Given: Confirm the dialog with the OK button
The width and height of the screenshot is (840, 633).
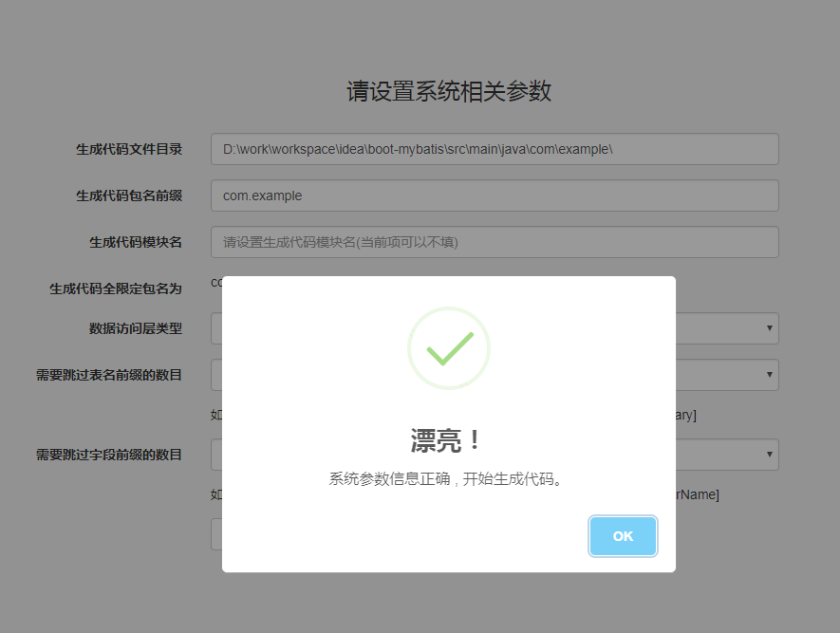Looking at the screenshot, I should (623, 536).
